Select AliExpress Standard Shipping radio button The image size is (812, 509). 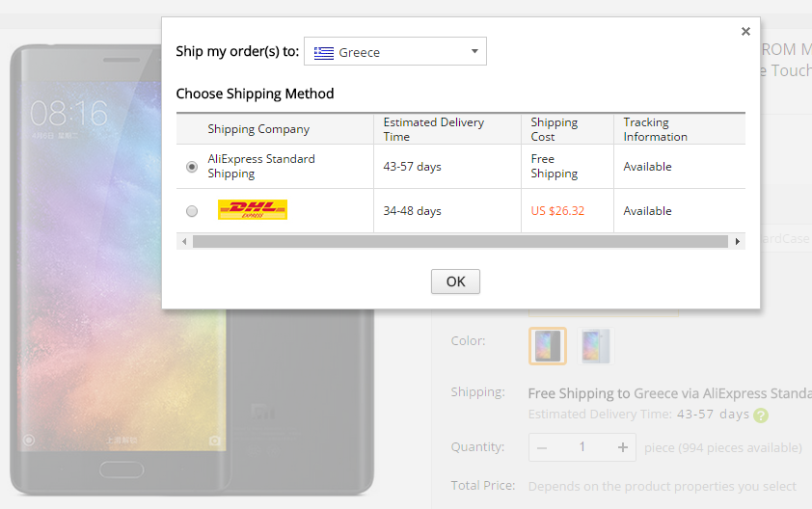point(192,167)
